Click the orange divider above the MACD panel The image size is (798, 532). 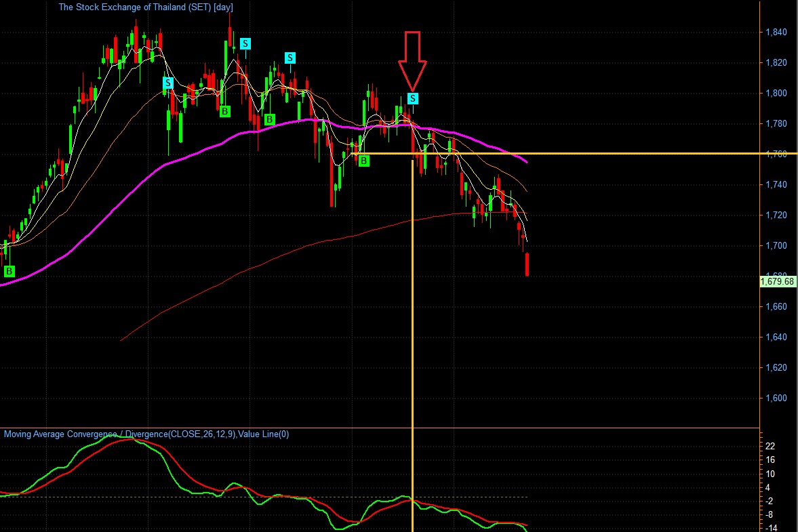pyautogui.click(x=380, y=428)
